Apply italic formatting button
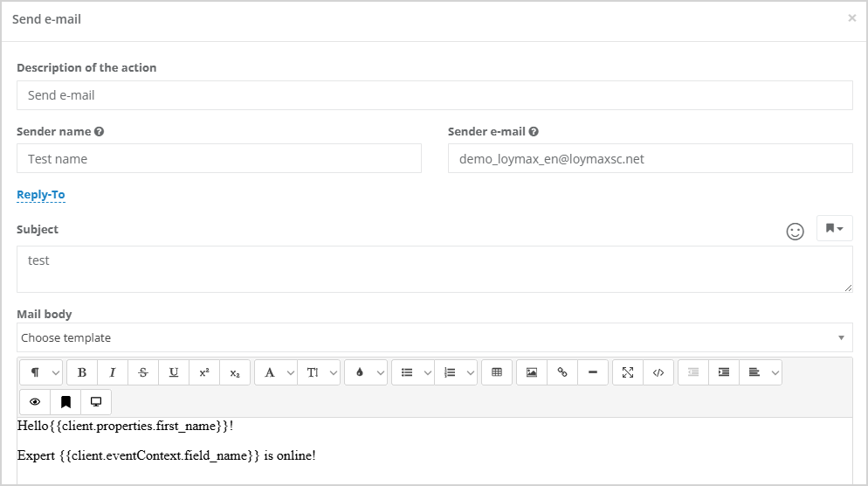The height and width of the screenshot is (486, 868). (x=113, y=372)
